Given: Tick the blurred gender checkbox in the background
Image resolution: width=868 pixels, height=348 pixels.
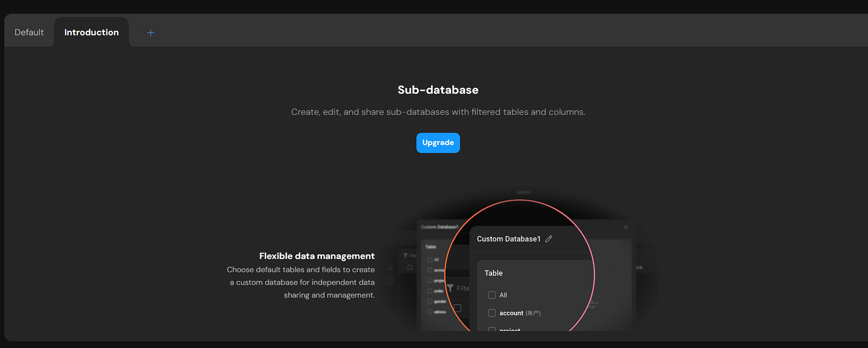Looking at the screenshot, I should [430, 301].
